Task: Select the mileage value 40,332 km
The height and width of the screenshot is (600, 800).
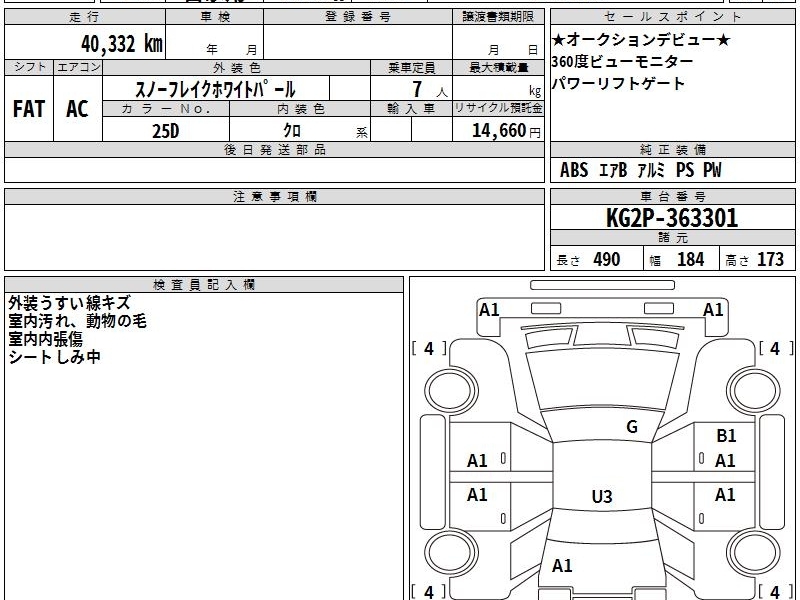Action: 121,44
